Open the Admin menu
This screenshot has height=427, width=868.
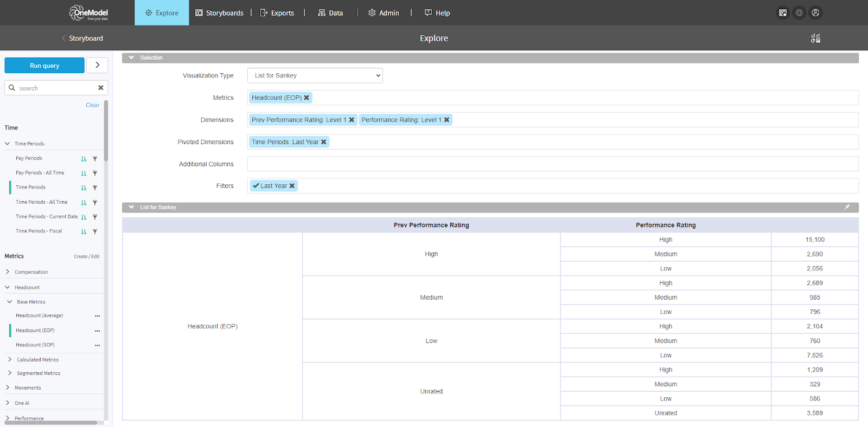(x=384, y=12)
